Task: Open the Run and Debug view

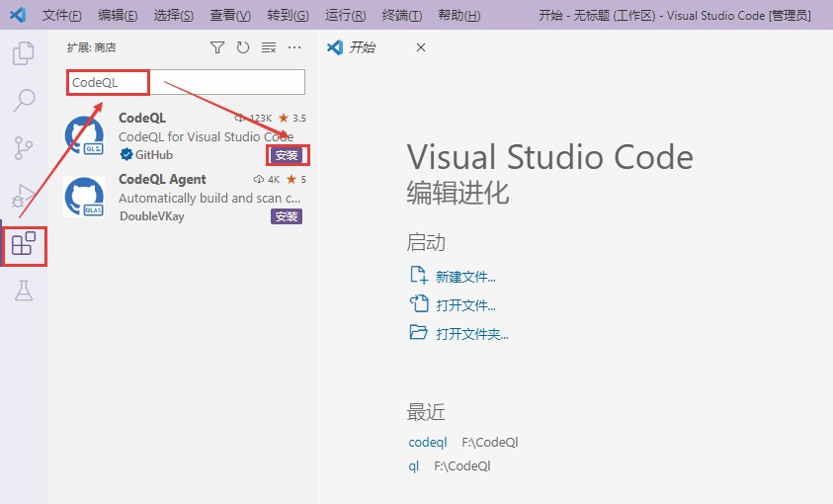Action: coord(24,196)
